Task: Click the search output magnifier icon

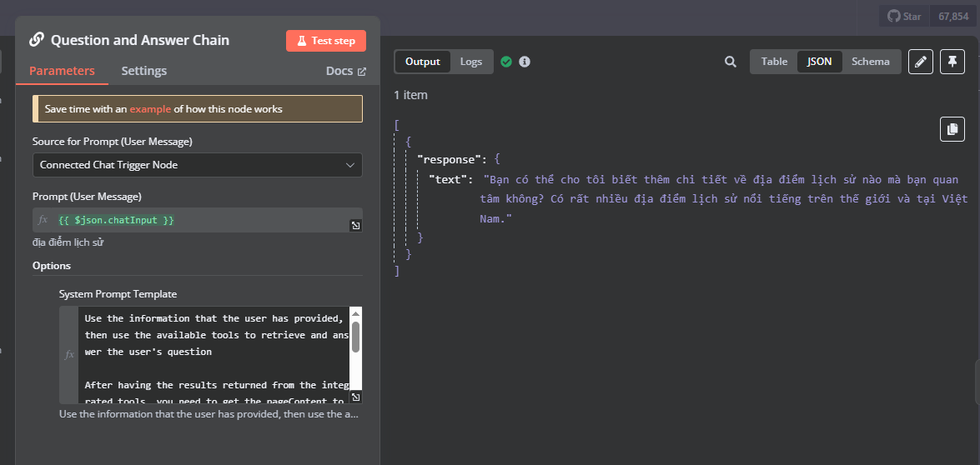Action: click(x=730, y=62)
